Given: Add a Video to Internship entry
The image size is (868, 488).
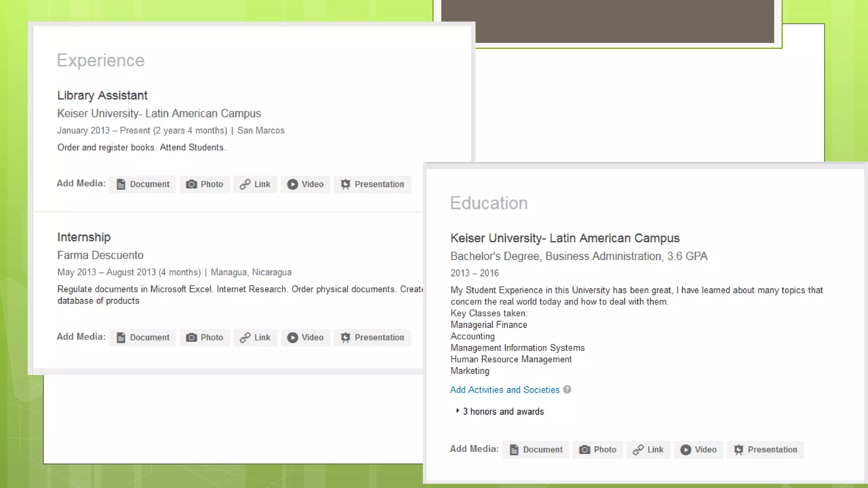Looking at the screenshot, I should 306,338.
